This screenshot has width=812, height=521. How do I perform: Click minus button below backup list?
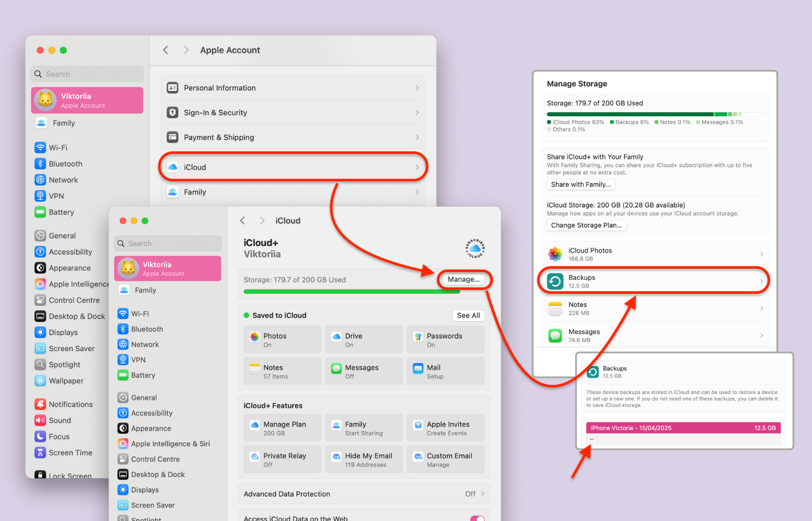coord(592,439)
